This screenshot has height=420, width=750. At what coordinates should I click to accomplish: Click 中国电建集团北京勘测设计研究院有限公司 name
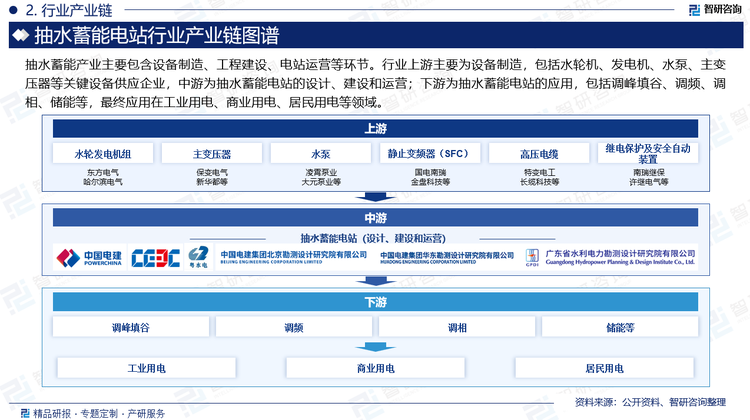point(294,257)
